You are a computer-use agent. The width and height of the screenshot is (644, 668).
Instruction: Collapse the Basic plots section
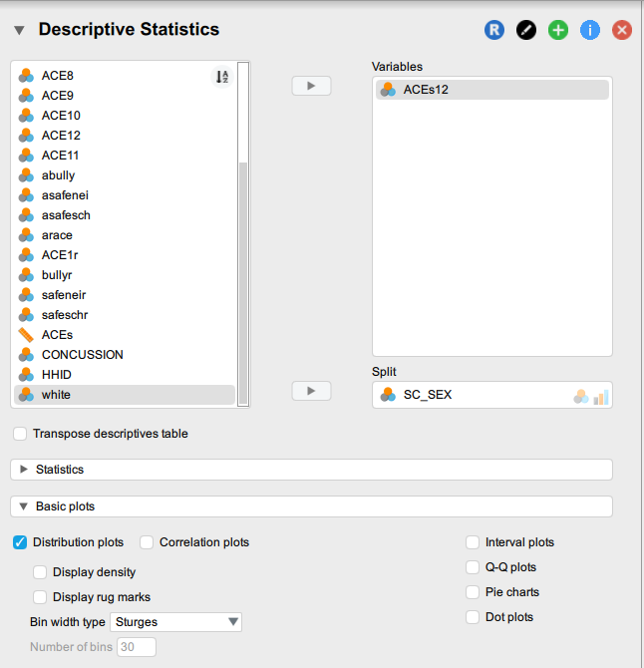pos(311,506)
